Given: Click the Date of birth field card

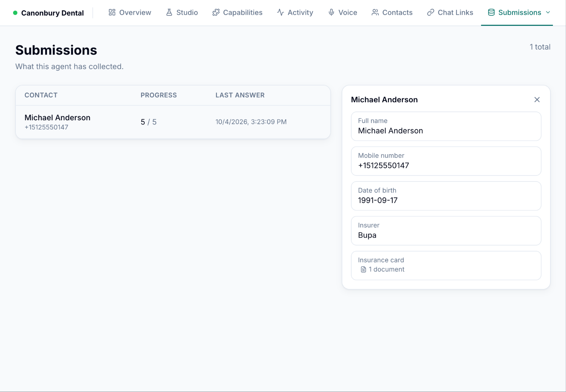Looking at the screenshot, I should click(446, 196).
